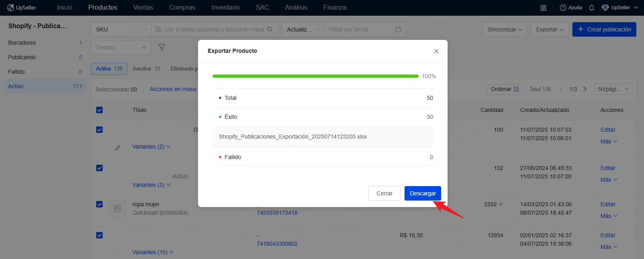Viewport: 644px width, 259px height.
Task: Open the Actualiz... date type dropdown
Action: pos(303,29)
